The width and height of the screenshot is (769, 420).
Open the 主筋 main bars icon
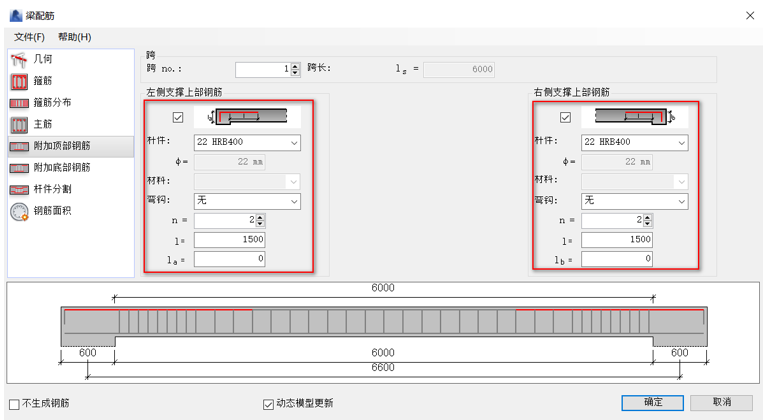[x=18, y=125]
